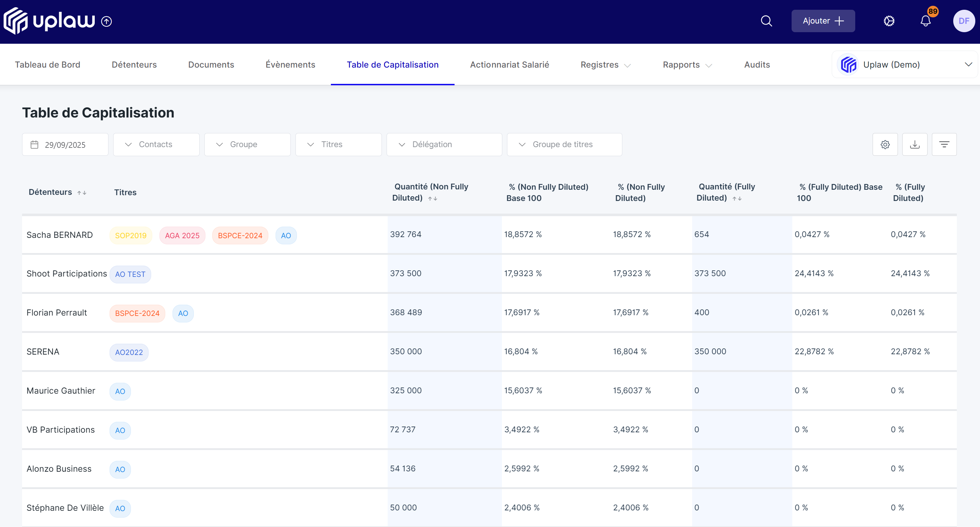Expand the Groupe de titres dropdown

pyautogui.click(x=564, y=145)
